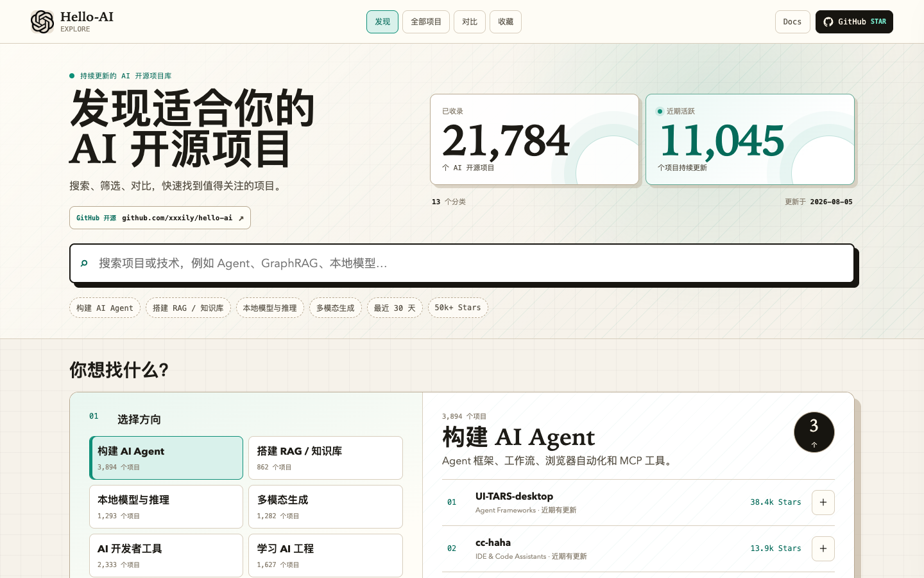
Task: Click the 38.4k Stars value
Action: 776,502
